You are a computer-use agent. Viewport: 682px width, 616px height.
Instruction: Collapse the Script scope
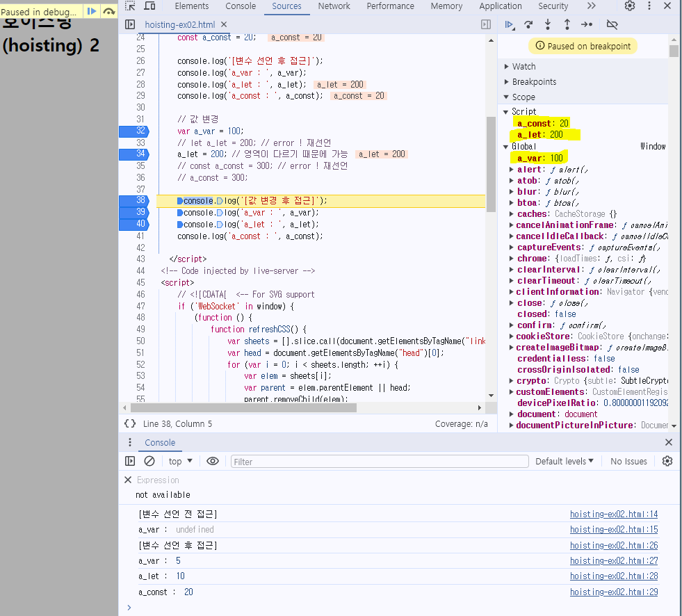(x=506, y=112)
